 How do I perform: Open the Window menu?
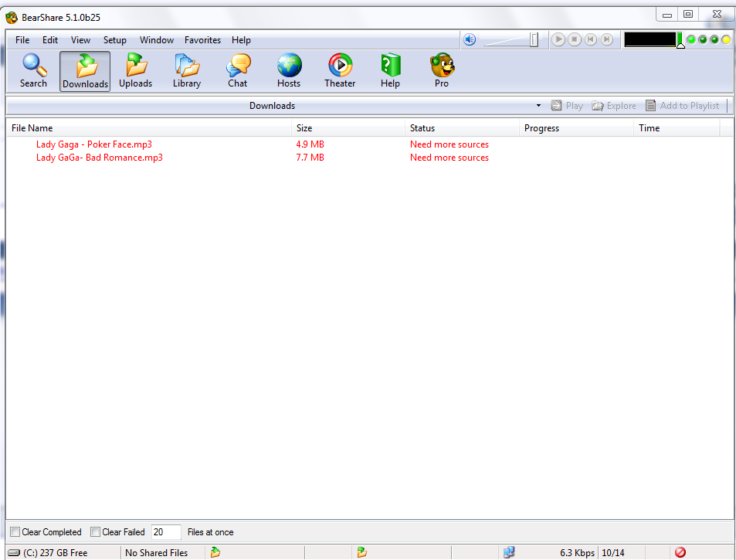click(x=157, y=40)
